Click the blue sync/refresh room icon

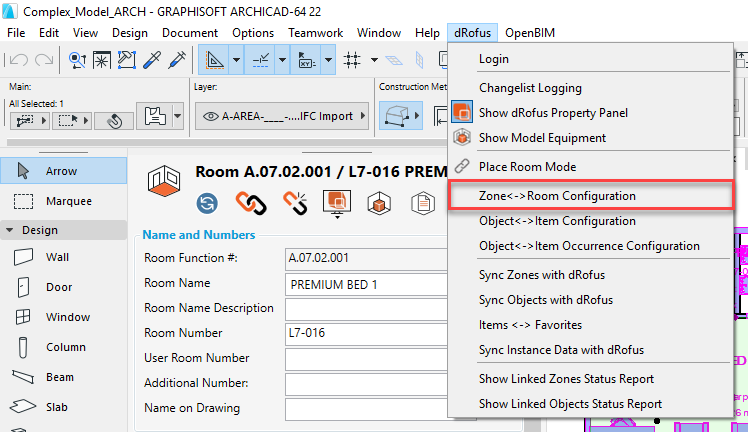(208, 204)
